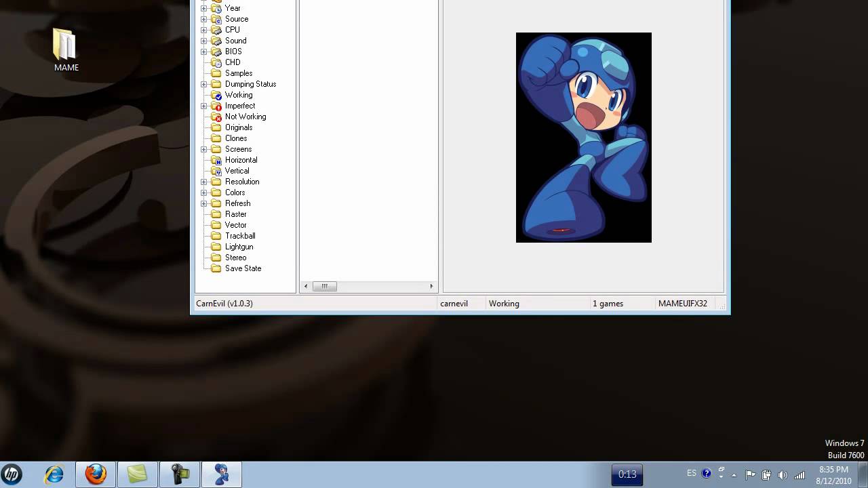
Task: Click the Mega Man screenshot image
Action: [x=584, y=138]
